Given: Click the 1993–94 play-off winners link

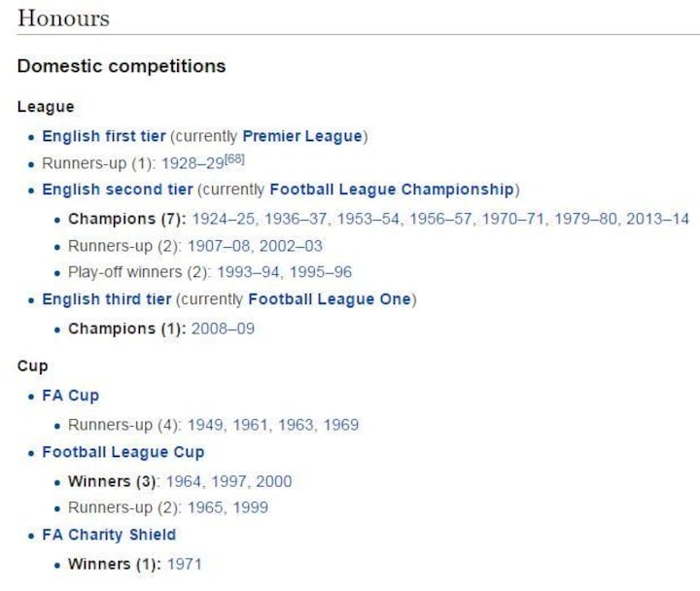Looking at the screenshot, I should click(247, 273).
